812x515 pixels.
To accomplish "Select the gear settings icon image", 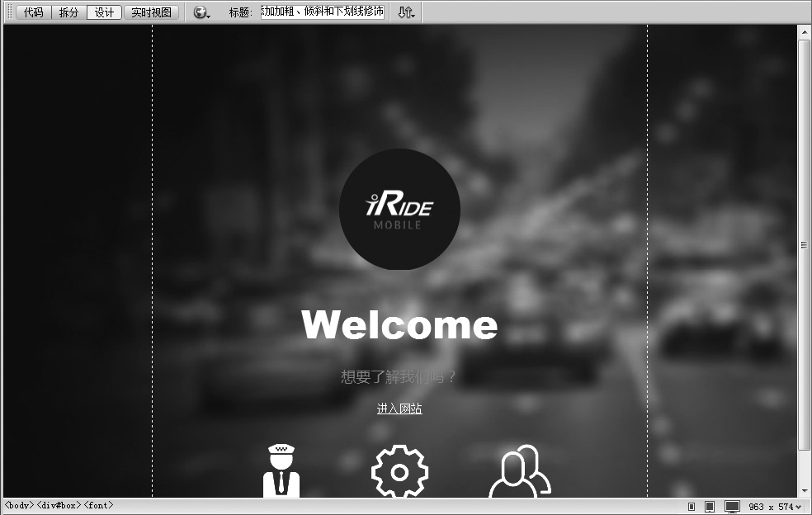I will point(399,471).
